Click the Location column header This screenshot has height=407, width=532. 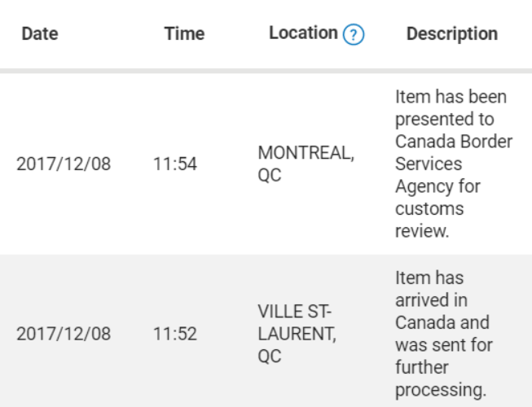(x=303, y=33)
